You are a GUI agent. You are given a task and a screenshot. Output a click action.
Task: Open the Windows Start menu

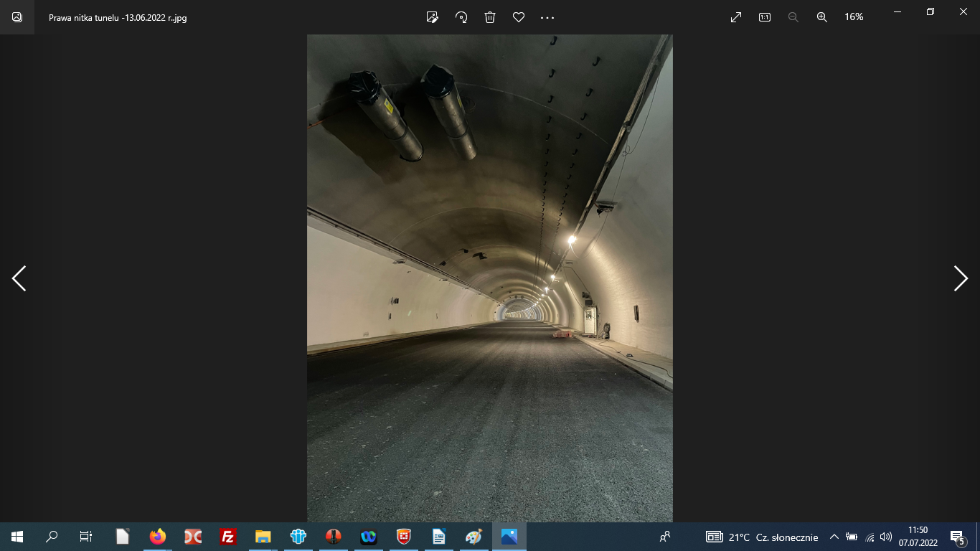[17, 537]
